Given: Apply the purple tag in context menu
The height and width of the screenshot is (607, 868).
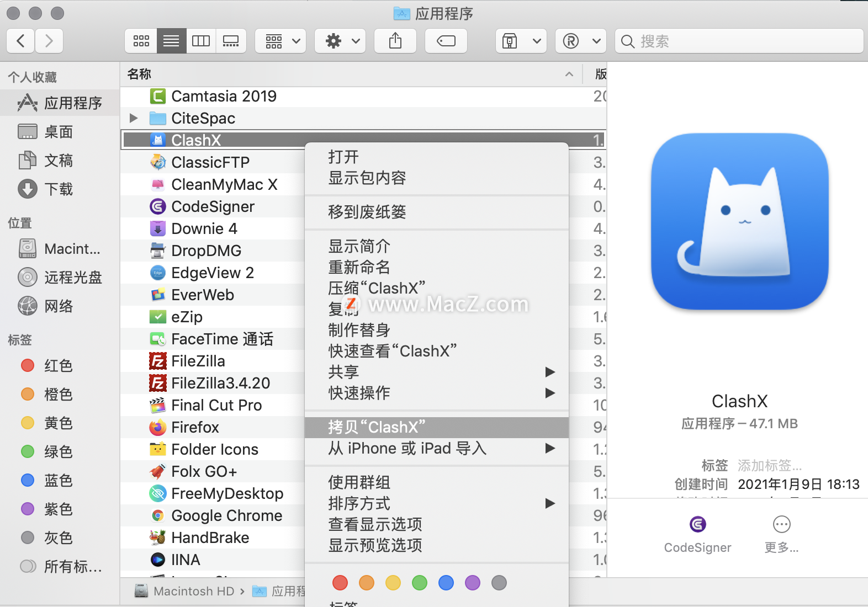Looking at the screenshot, I should [x=473, y=583].
